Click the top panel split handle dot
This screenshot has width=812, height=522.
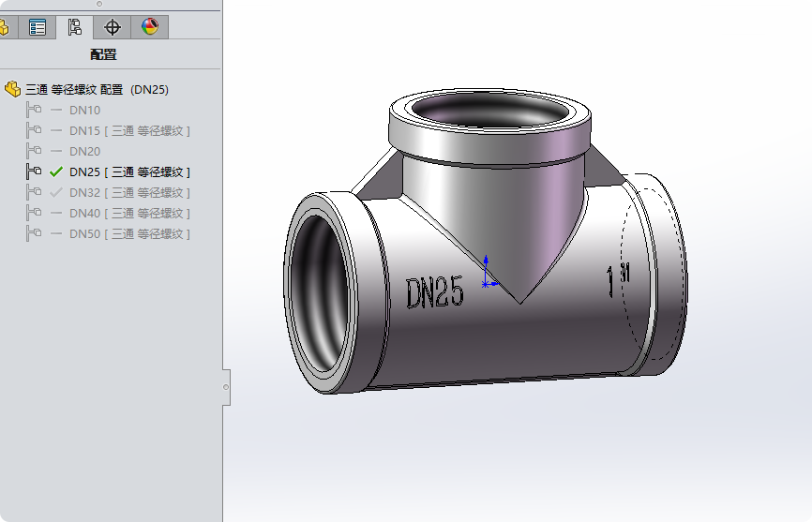tap(99, 4)
